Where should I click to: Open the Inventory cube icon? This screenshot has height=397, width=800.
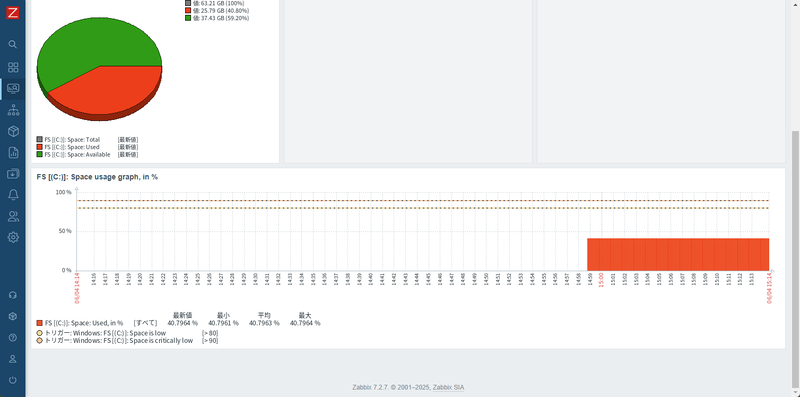pos(13,131)
